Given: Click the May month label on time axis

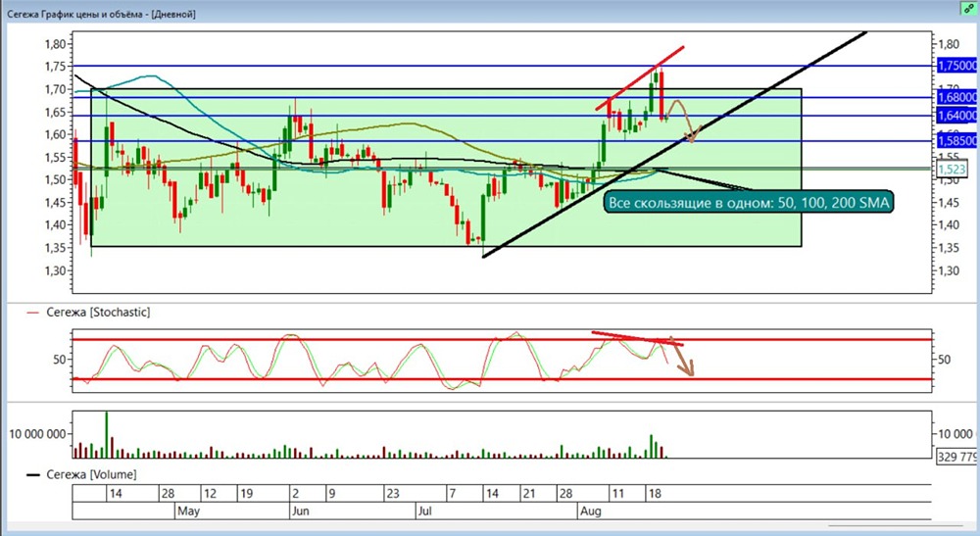Looking at the screenshot, I should tap(188, 511).
